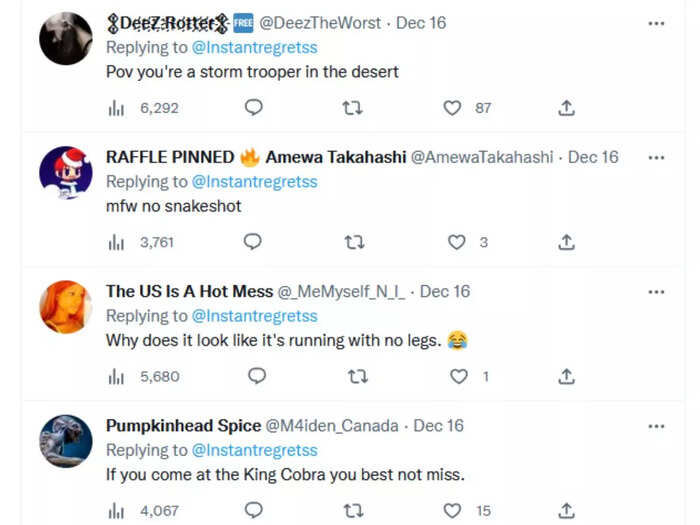The width and height of the screenshot is (700, 525).
Task: Share the 'running with no legs' tweet
Action: pyautogui.click(x=566, y=377)
